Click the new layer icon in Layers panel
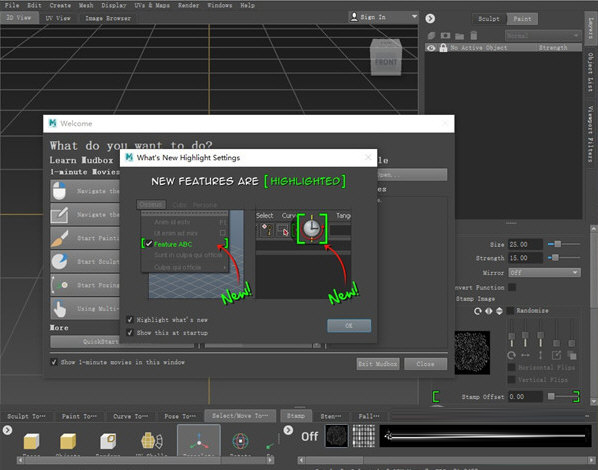The image size is (598, 470). [x=431, y=35]
